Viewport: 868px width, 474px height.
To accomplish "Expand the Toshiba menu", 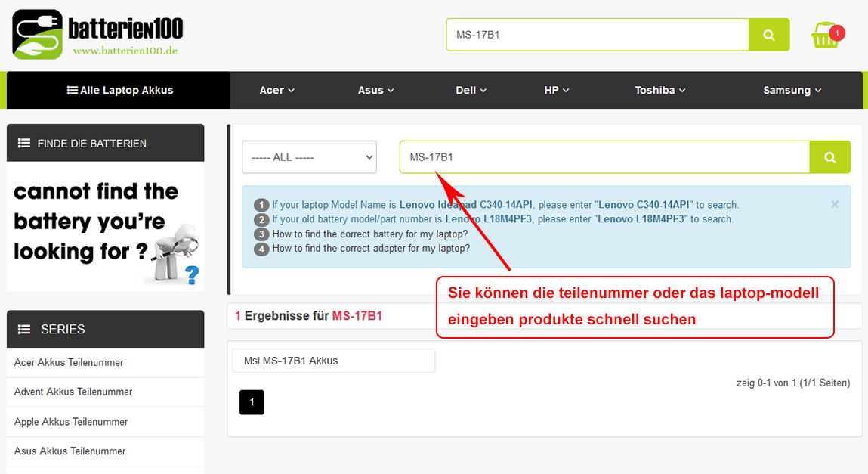I will pyautogui.click(x=659, y=90).
